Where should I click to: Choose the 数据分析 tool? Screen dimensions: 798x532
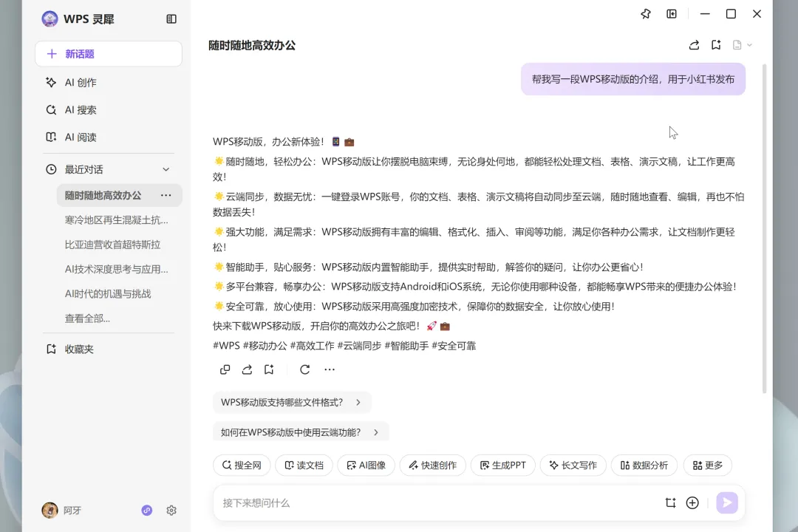click(x=644, y=465)
